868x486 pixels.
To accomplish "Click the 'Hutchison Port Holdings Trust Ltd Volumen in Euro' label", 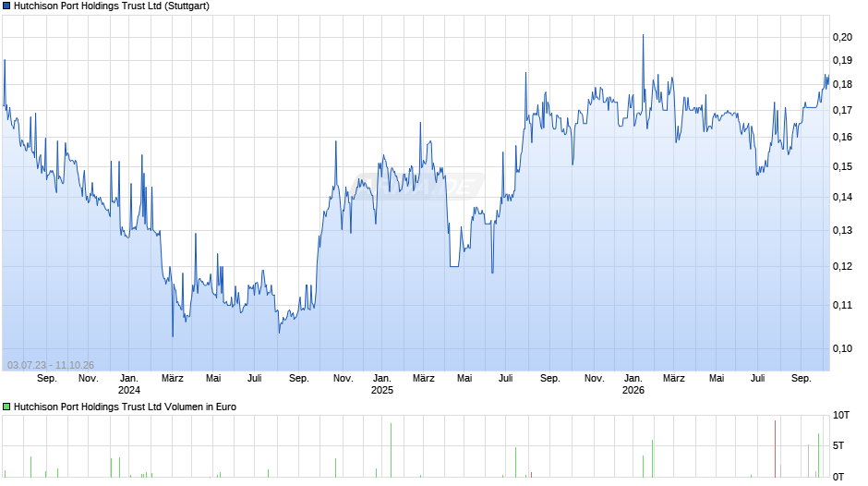I will click(x=125, y=407).
